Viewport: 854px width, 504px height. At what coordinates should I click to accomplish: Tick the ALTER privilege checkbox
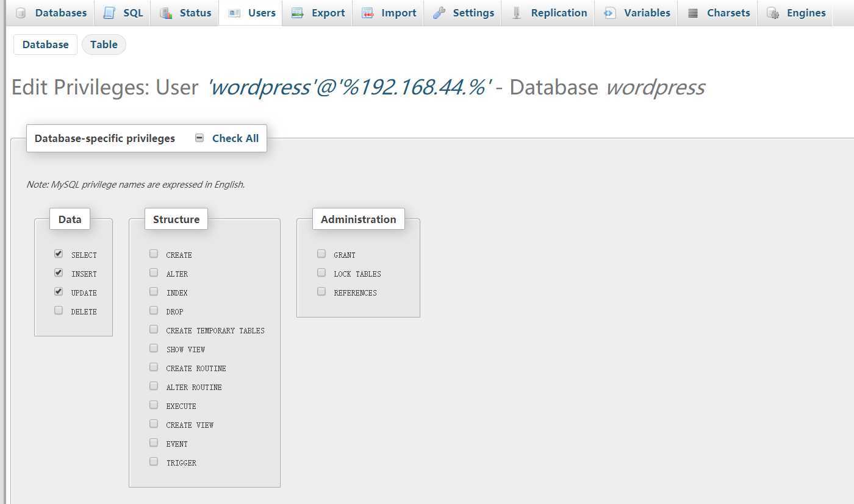pos(154,272)
